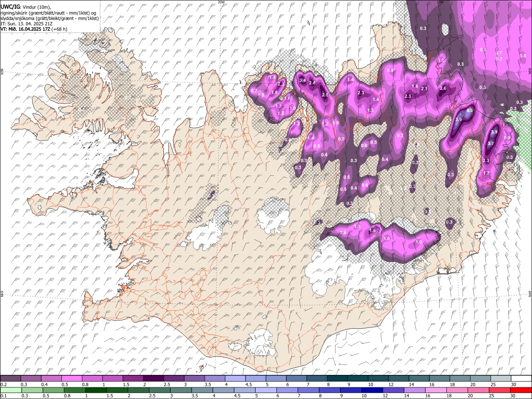The height and width of the screenshot is (399, 532).
Task: Click the 3.4 precipitation value on the map
Action: point(303,80)
